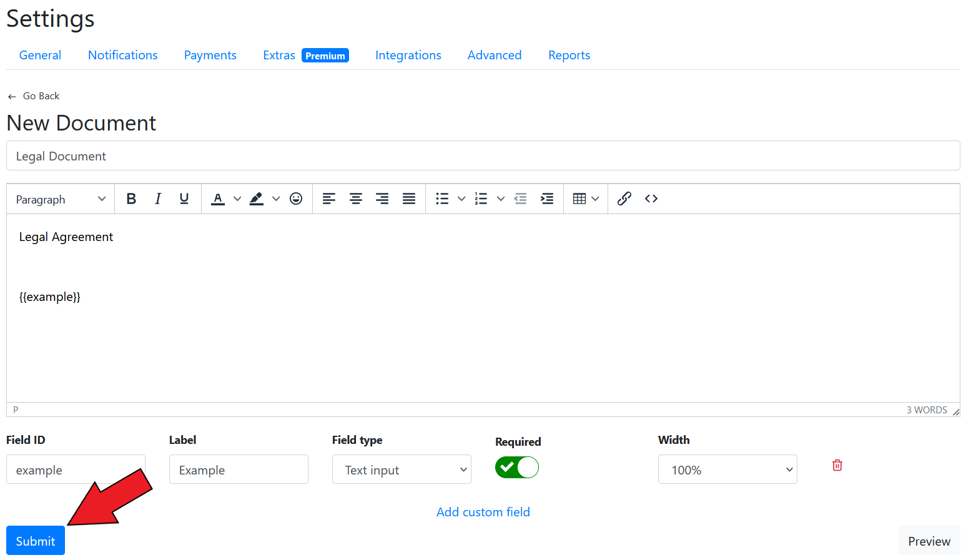Image resolution: width=966 pixels, height=560 pixels.
Task: Center align the text
Action: coord(356,199)
